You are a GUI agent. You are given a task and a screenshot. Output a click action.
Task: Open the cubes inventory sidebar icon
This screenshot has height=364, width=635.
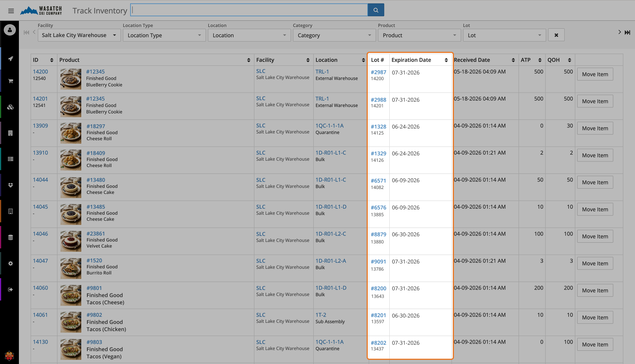coord(11,107)
